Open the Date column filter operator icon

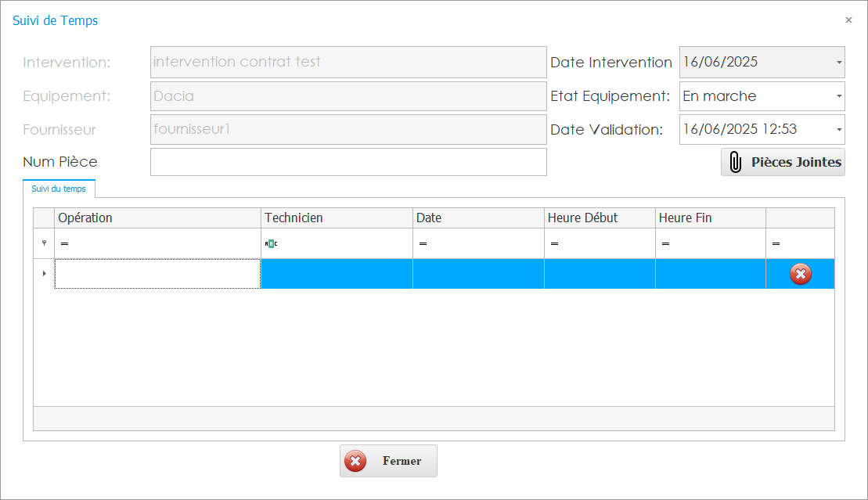click(423, 243)
